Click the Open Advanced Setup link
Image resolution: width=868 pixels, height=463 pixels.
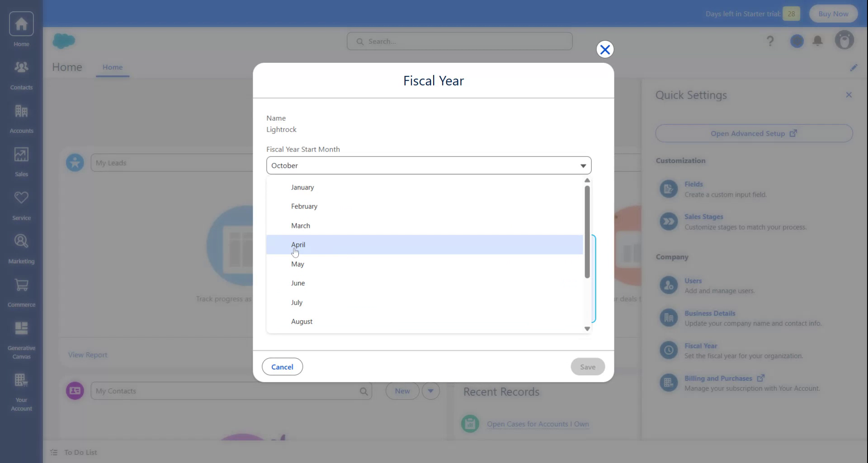tap(754, 133)
